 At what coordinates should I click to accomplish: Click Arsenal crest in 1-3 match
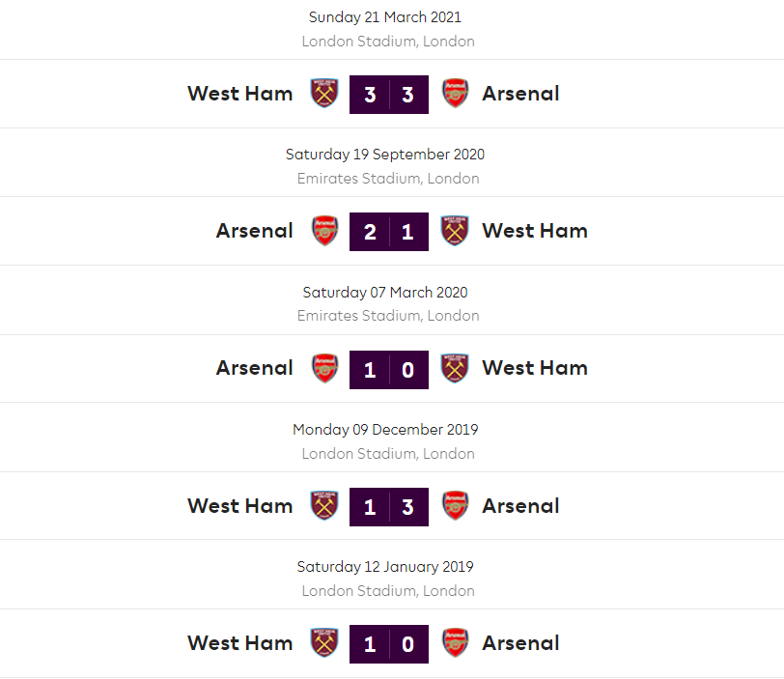point(455,506)
